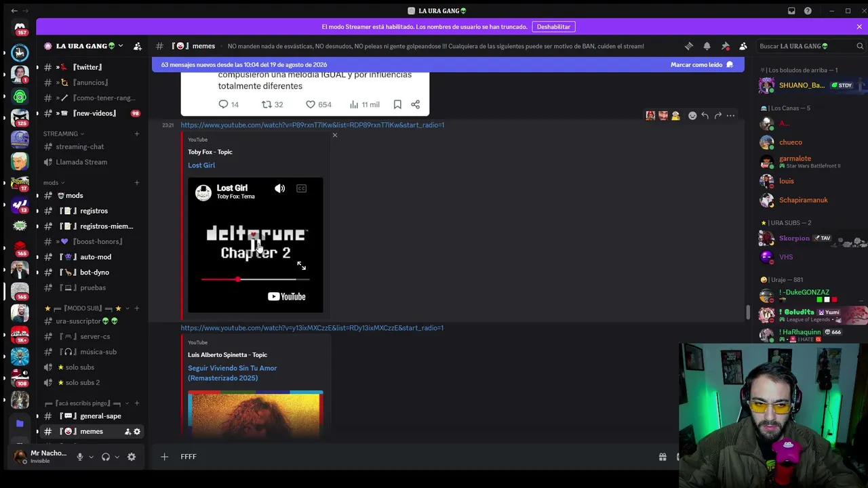The width and height of the screenshot is (868, 488).
Task: Dismiss Lost Girl embed with X
Action: tap(335, 136)
